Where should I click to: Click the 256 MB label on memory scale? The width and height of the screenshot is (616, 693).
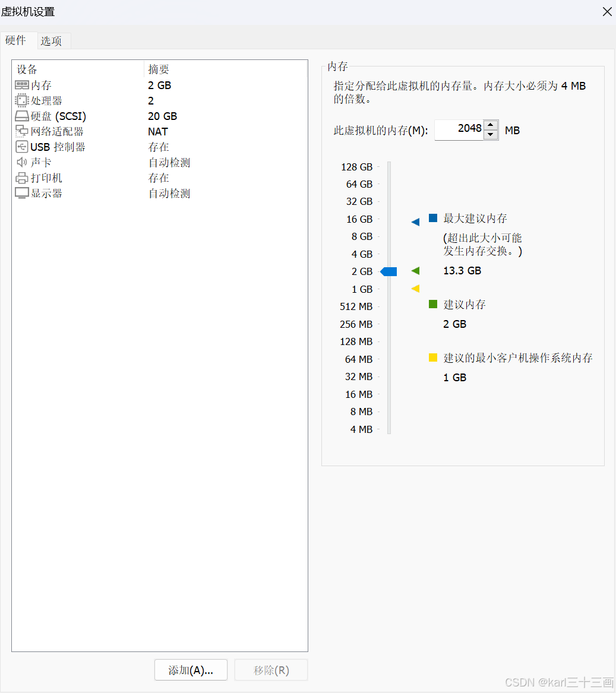(x=356, y=324)
